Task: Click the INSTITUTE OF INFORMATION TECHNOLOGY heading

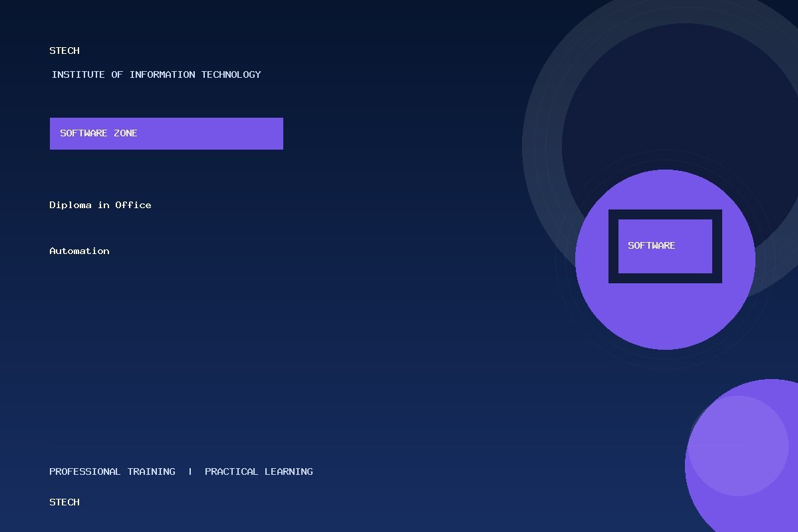Action: click(x=156, y=74)
